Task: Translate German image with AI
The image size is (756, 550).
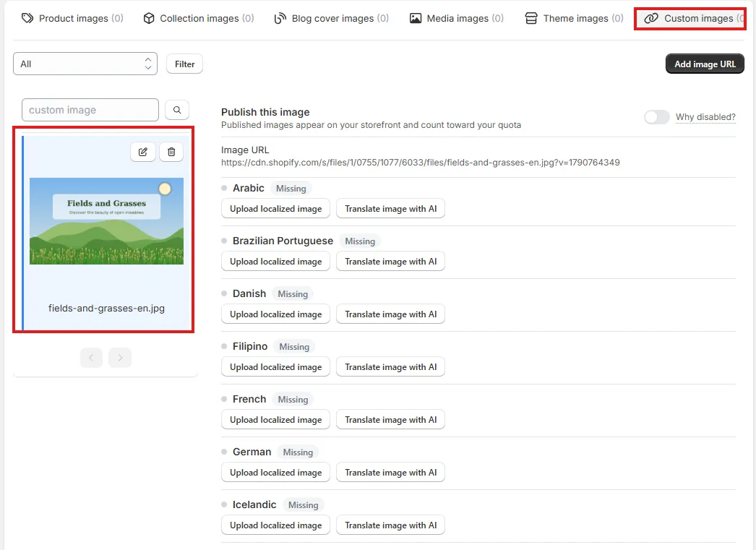Action: (x=390, y=473)
